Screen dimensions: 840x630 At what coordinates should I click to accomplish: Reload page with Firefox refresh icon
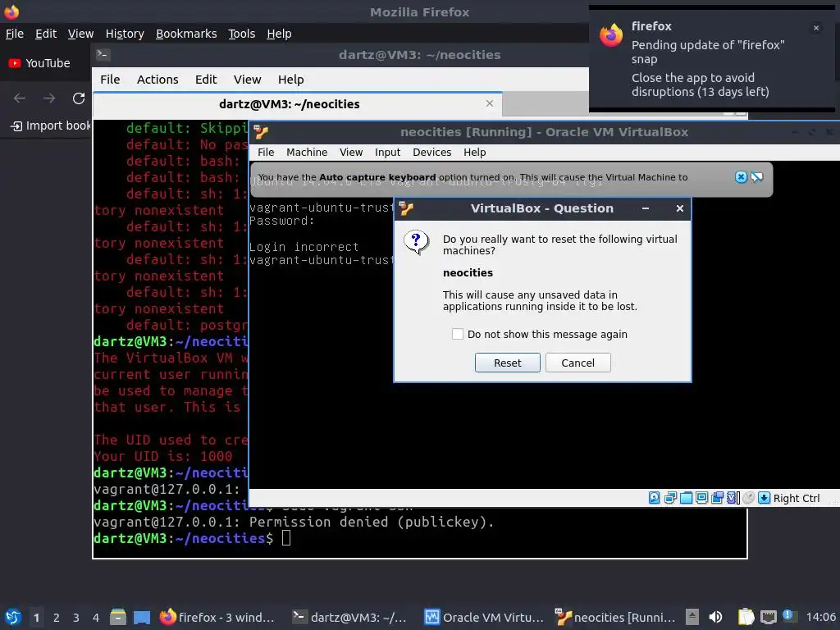pos(79,98)
